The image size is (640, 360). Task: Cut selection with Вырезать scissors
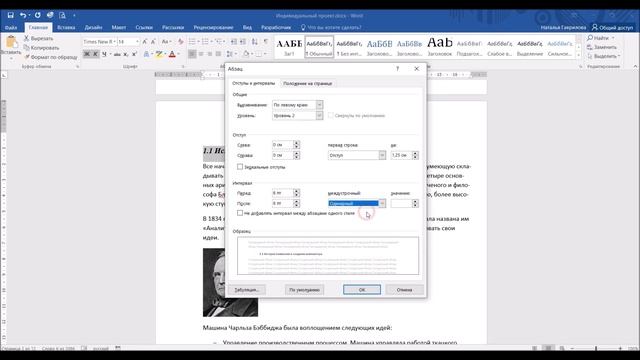click(39, 38)
